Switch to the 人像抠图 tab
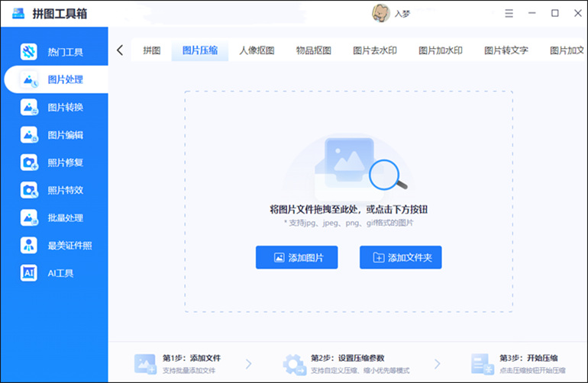 click(x=257, y=50)
